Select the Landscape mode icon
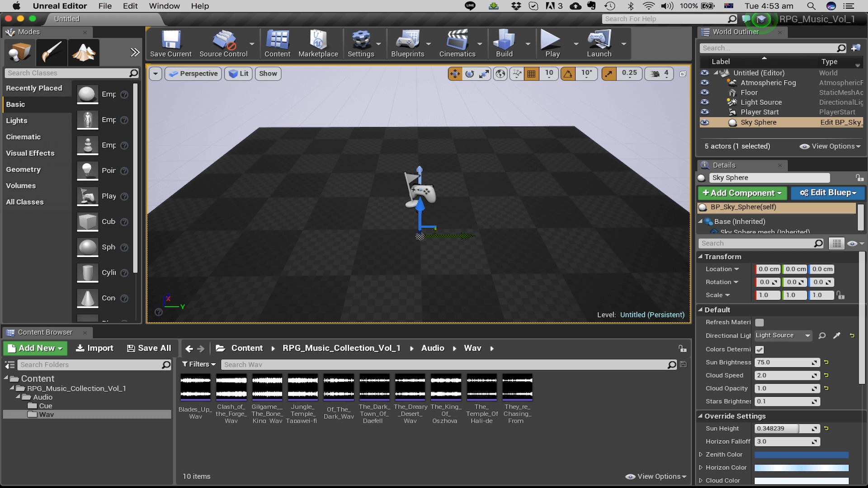The width and height of the screenshot is (868, 488). click(x=84, y=53)
